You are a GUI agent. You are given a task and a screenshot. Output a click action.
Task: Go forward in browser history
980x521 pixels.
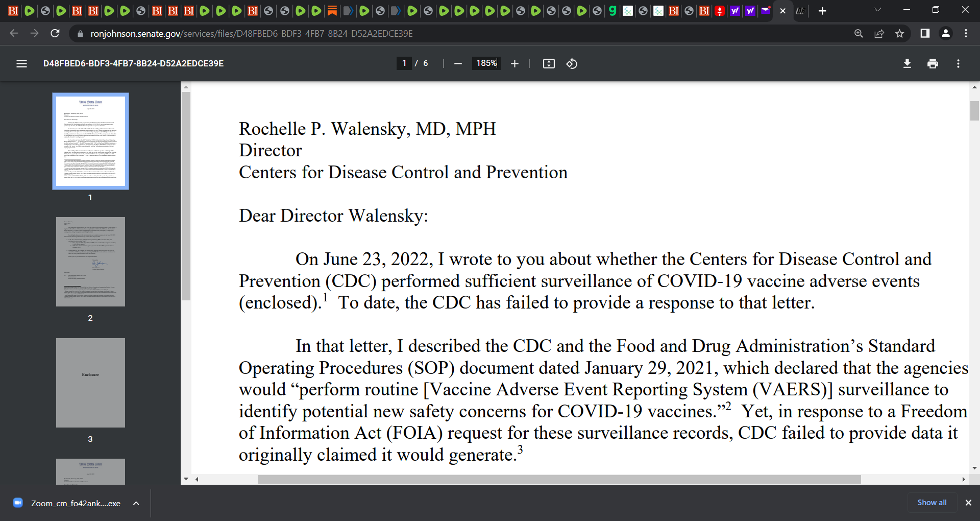[34, 33]
